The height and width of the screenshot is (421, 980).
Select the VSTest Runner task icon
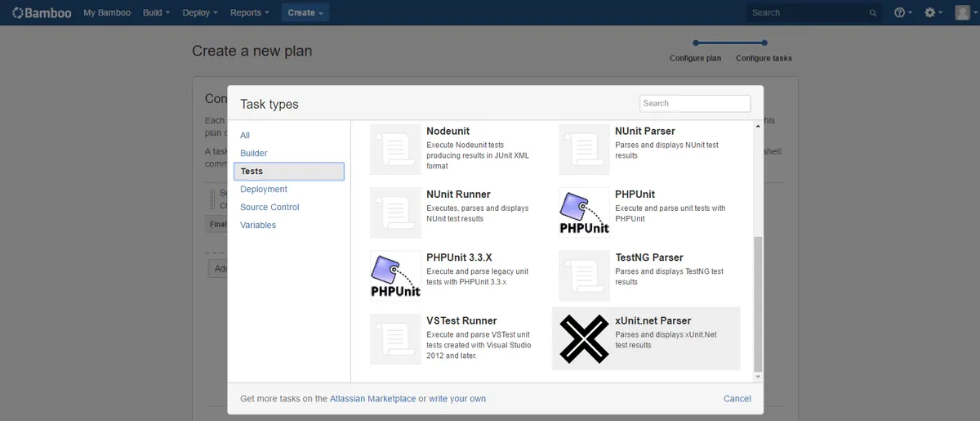[x=395, y=338]
